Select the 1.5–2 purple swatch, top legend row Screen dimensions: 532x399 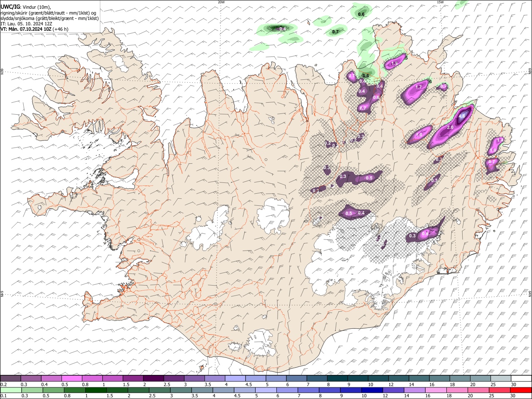pyautogui.click(x=133, y=379)
